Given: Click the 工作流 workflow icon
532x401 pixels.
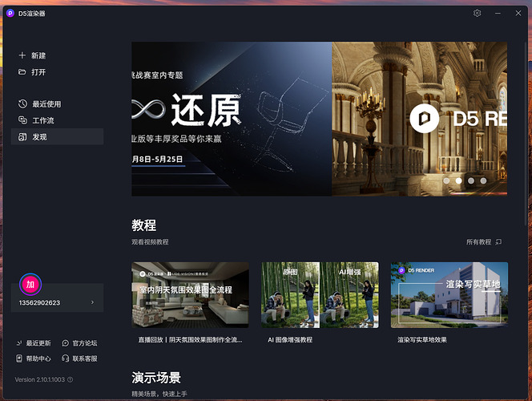Looking at the screenshot, I should pyautogui.click(x=22, y=120).
